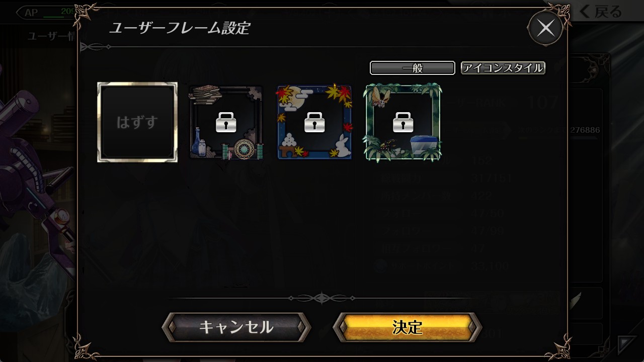Go back with the 戻る button
Image resolution: width=644 pixels, height=362 pixels.
click(x=601, y=12)
